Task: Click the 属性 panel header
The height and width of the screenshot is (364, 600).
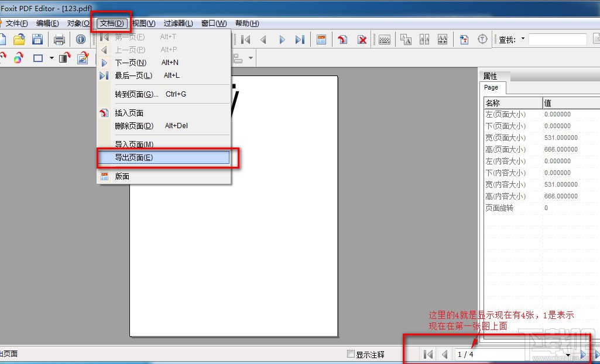Action: [490, 76]
